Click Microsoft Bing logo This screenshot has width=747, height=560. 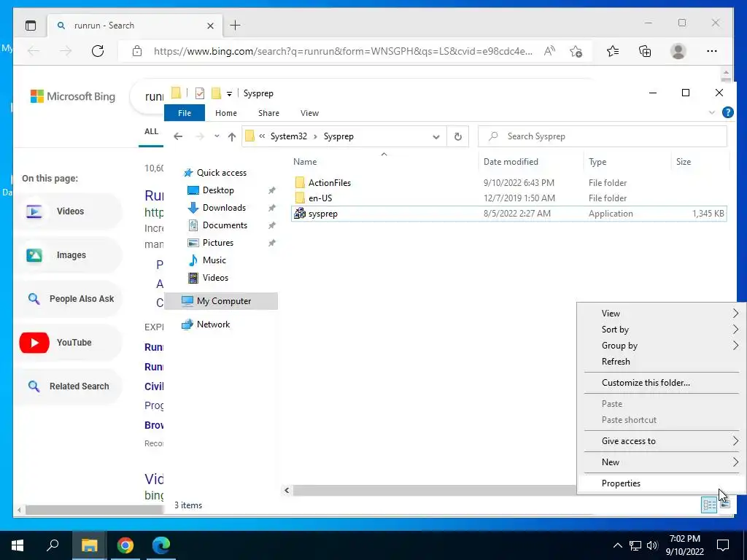coord(72,97)
